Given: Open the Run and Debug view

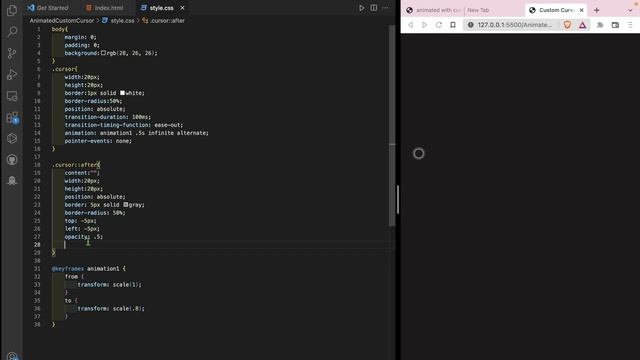Looking at the screenshot, I should (x=12, y=74).
